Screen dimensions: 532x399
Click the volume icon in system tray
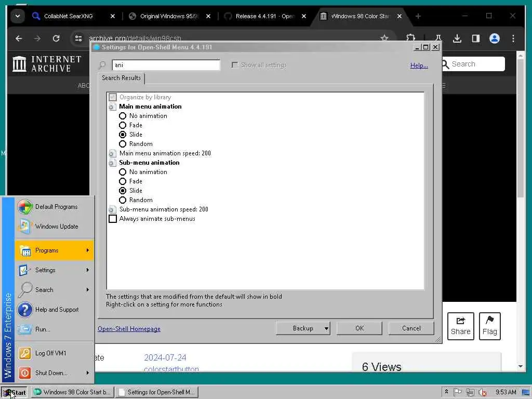(482, 392)
